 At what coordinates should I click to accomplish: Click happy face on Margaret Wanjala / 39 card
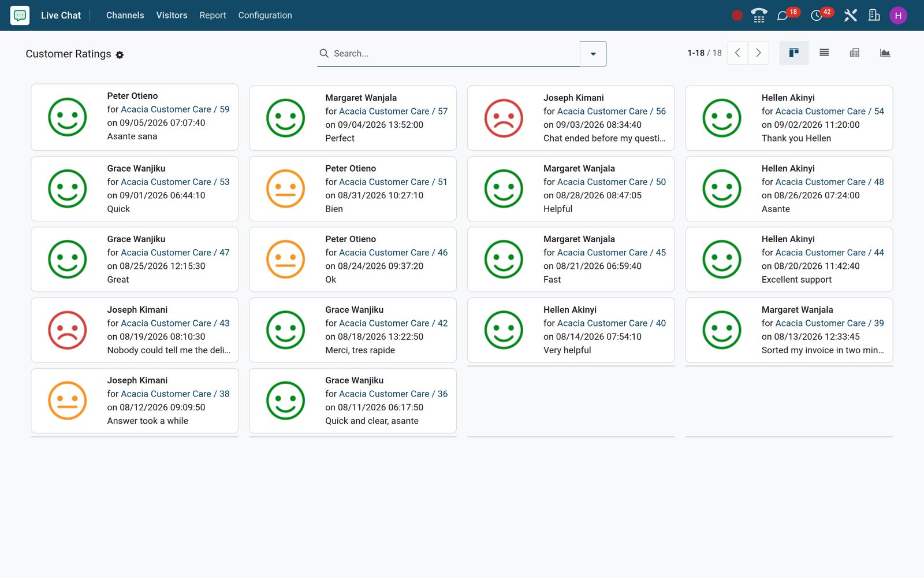[x=722, y=330]
